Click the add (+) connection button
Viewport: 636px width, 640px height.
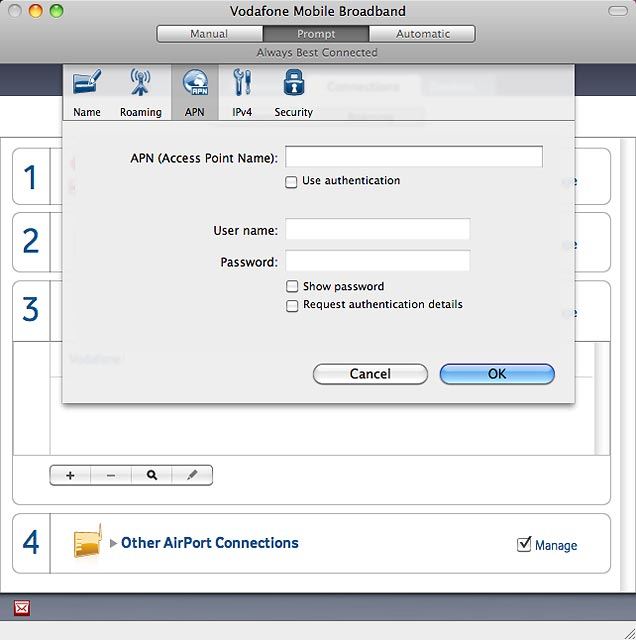tap(70, 475)
